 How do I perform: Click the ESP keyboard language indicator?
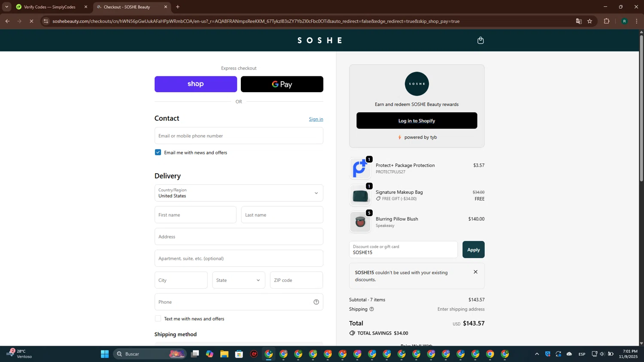coord(582,354)
